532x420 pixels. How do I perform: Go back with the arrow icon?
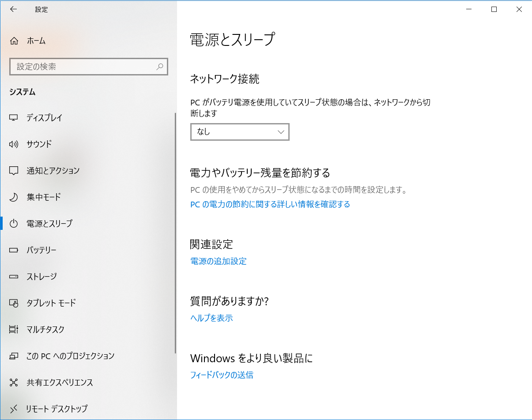point(13,9)
